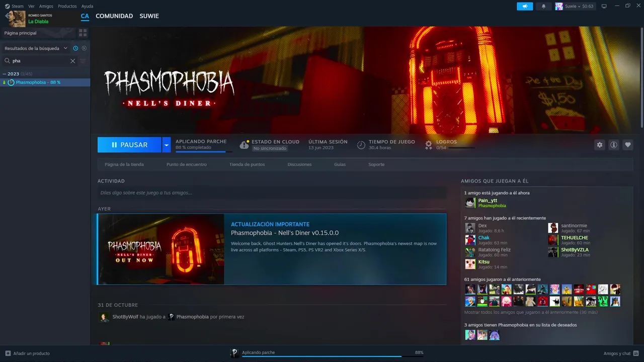
Task: Click the avatar of ShotByVZLA
Action: [x=553, y=252]
